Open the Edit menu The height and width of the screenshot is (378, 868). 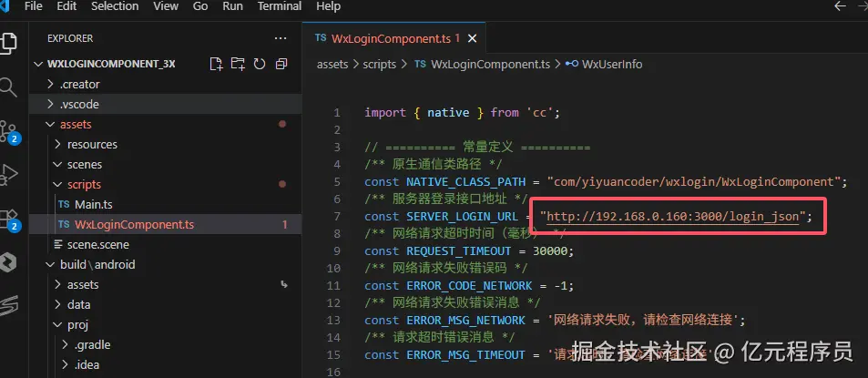[66, 6]
